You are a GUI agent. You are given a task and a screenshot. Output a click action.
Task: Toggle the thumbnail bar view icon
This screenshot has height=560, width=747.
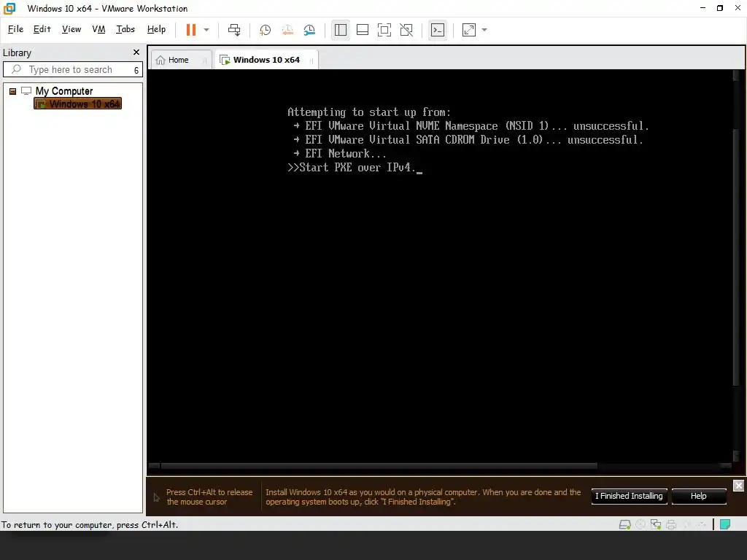point(363,30)
